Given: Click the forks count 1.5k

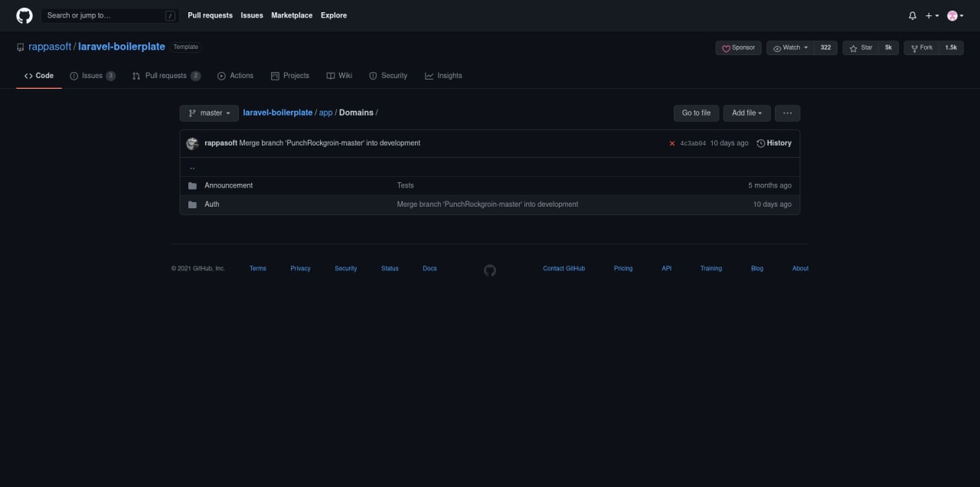Looking at the screenshot, I should tap(951, 47).
